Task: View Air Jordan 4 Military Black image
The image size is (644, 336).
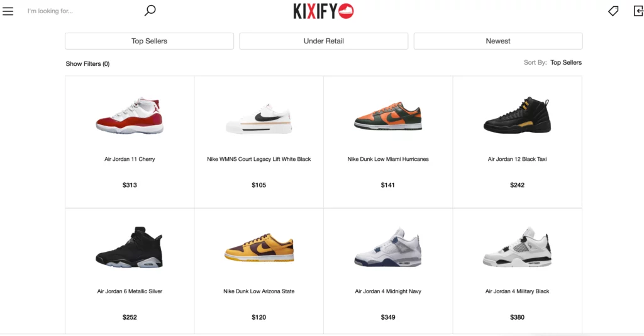Action: coord(517,247)
